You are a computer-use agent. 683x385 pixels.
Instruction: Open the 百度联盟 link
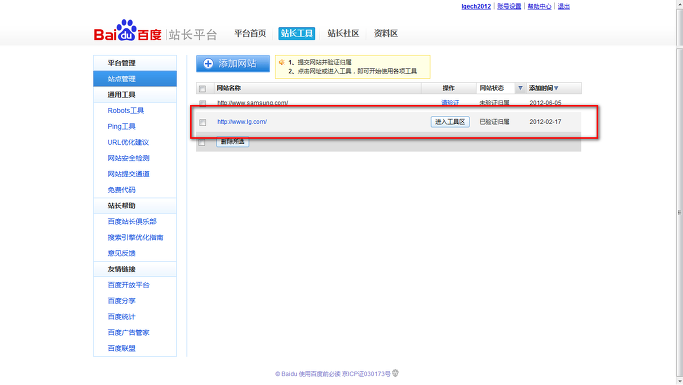pyautogui.click(x=122, y=348)
